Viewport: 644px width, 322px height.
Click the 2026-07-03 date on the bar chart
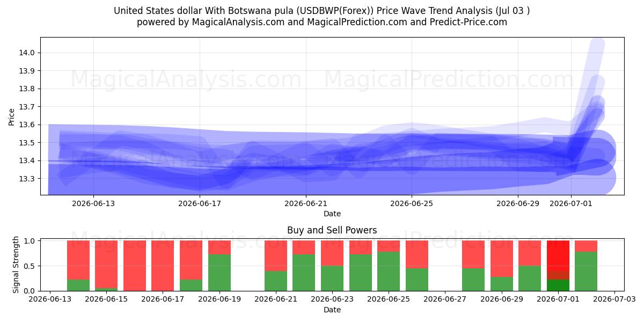tap(615, 299)
